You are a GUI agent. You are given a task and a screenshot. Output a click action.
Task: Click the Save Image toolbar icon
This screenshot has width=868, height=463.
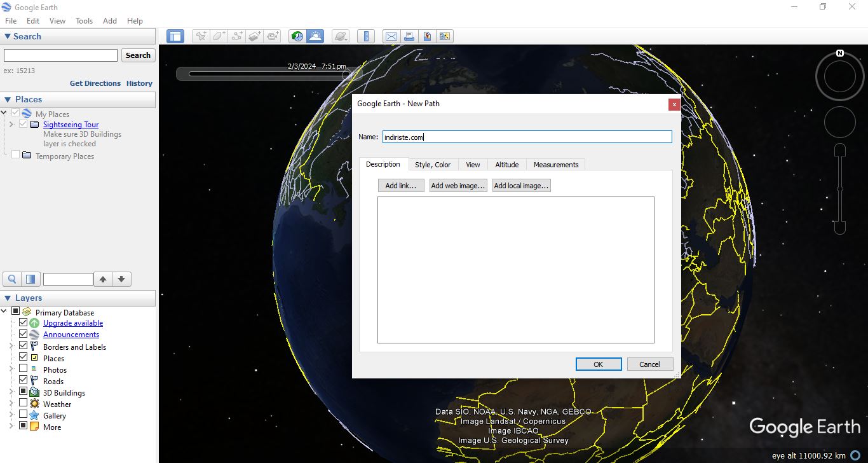tap(427, 36)
